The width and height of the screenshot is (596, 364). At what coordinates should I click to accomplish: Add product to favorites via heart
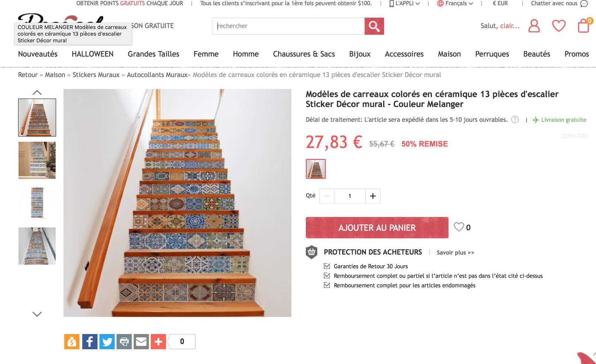[459, 227]
